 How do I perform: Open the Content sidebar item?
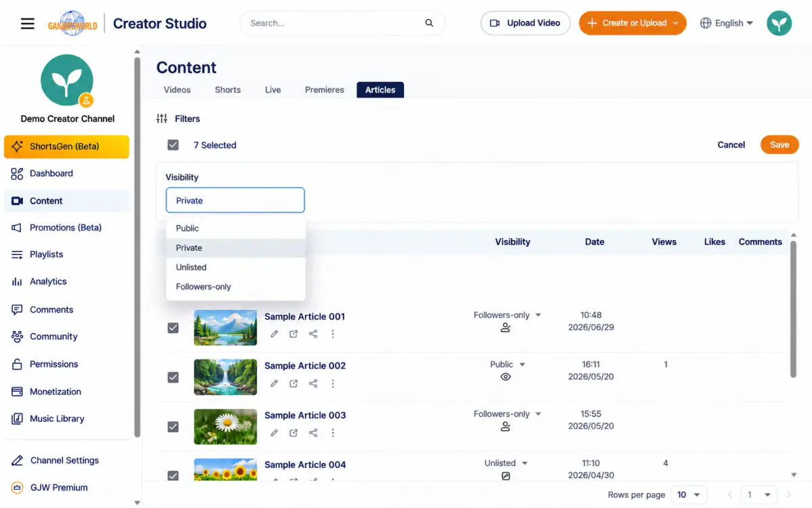[x=66, y=201]
